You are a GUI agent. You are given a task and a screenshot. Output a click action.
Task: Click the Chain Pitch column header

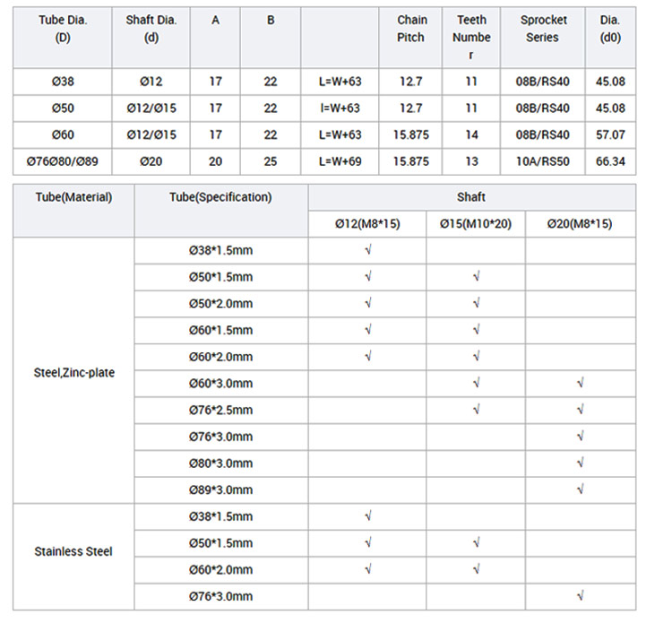pyautogui.click(x=412, y=29)
